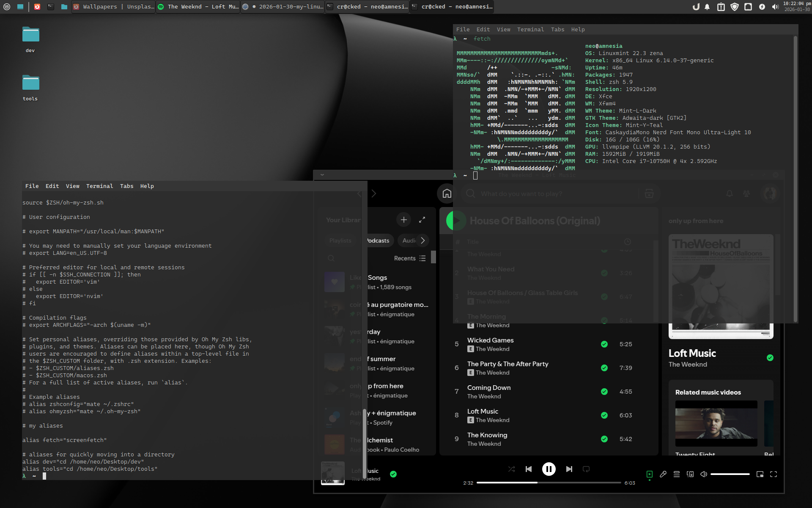Screen dimensions: 812x508
Task: Go to Spotify Home icon
Action: 447,193
